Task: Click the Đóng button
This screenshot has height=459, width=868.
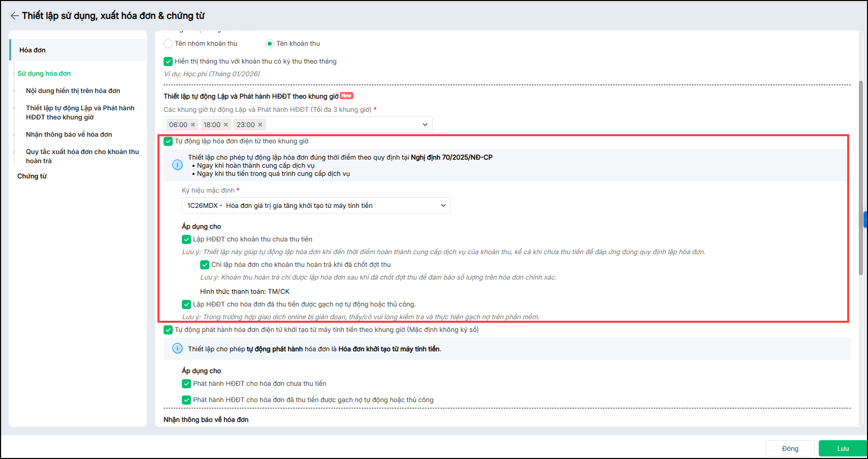Action: pos(790,448)
